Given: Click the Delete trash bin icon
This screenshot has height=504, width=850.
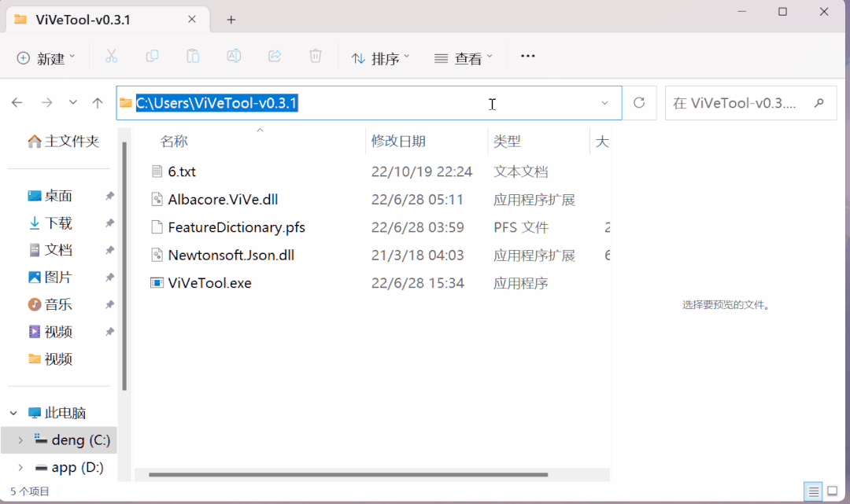Looking at the screenshot, I should [316, 57].
